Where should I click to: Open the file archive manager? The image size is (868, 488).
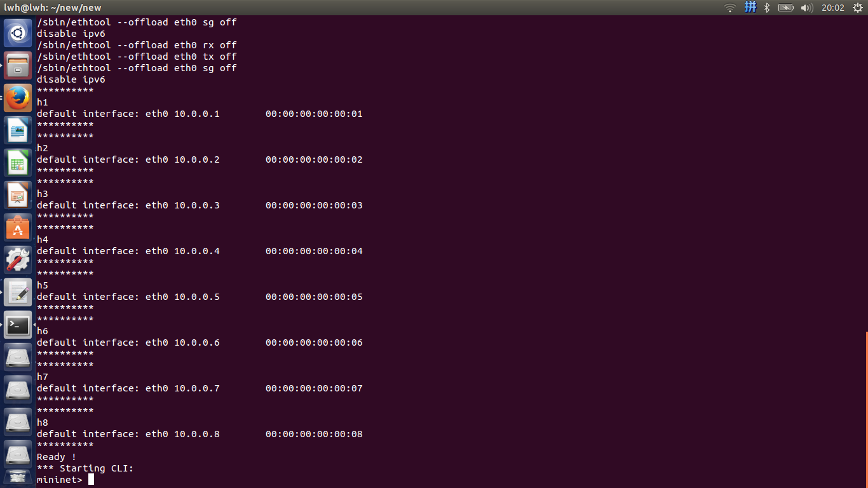17,65
